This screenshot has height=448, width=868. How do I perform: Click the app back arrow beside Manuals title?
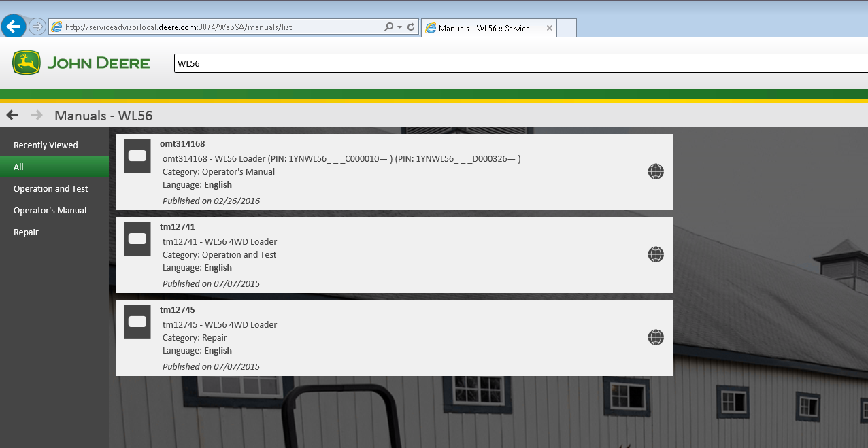coord(12,115)
